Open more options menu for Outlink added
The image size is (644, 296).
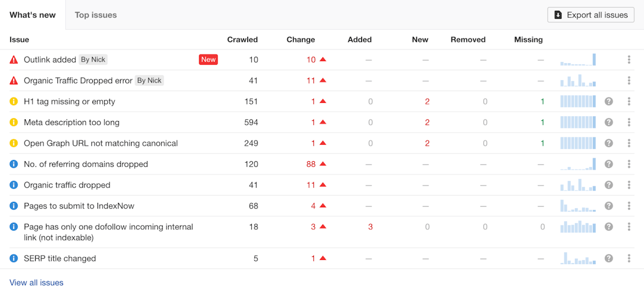pyautogui.click(x=629, y=60)
